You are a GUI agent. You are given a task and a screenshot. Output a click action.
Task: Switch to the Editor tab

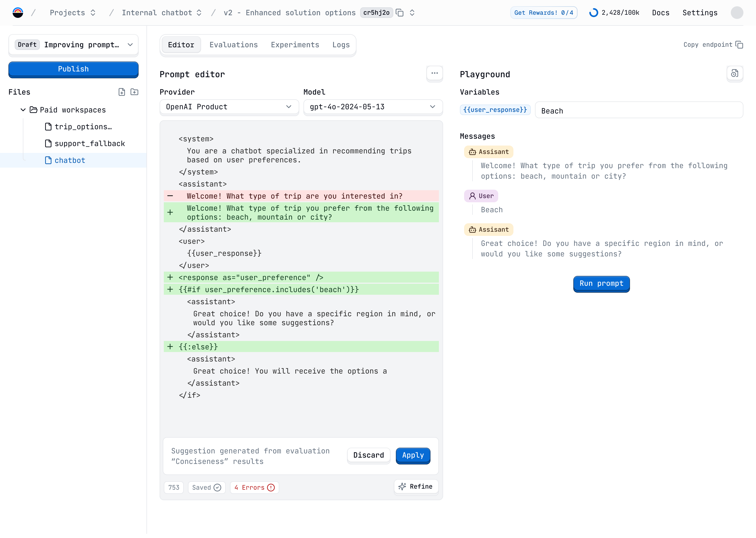point(181,45)
